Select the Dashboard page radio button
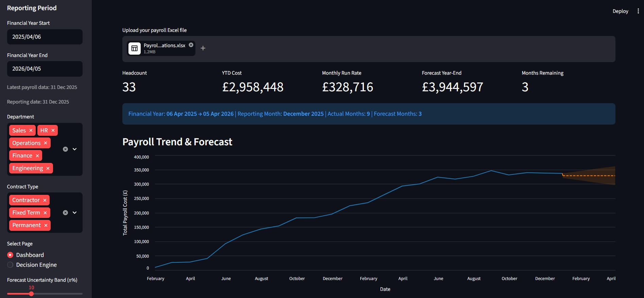This screenshot has height=298, width=644. click(x=10, y=255)
